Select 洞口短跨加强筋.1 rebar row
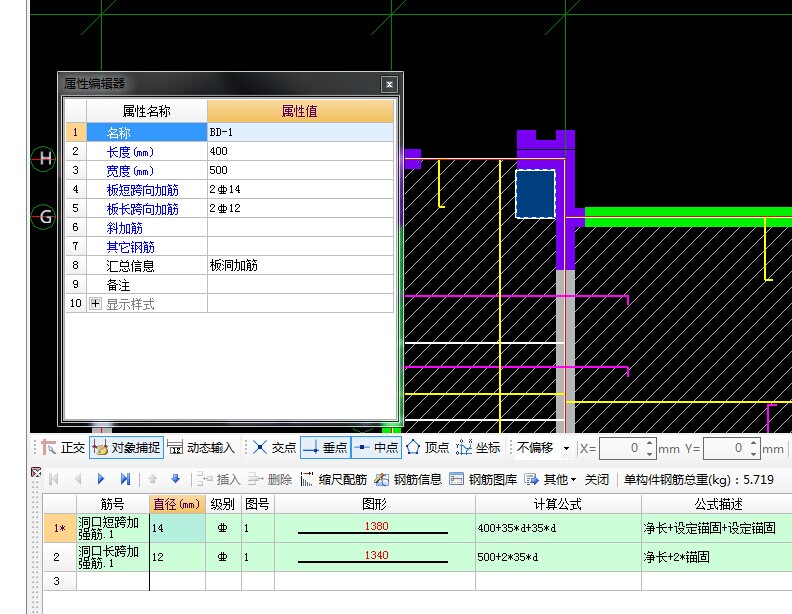The height and width of the screenshot is (614, 792). click(113, 528)
